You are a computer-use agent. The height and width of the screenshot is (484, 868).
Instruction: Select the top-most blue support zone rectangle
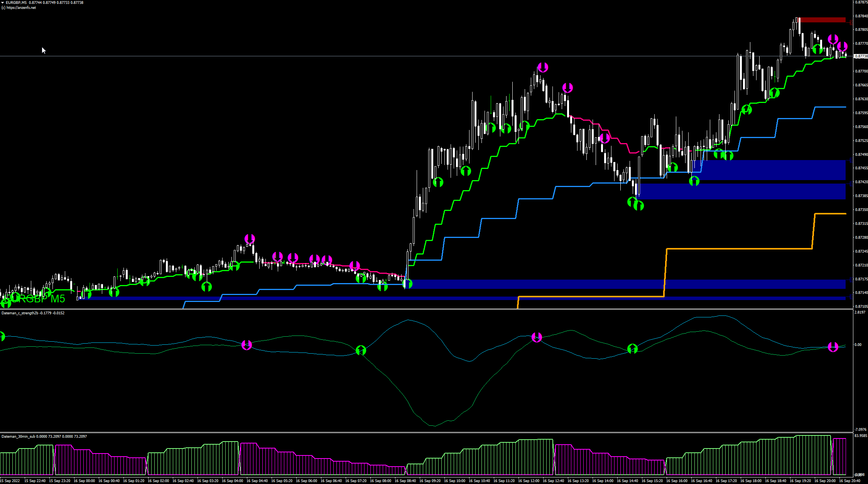pos(772,170)
